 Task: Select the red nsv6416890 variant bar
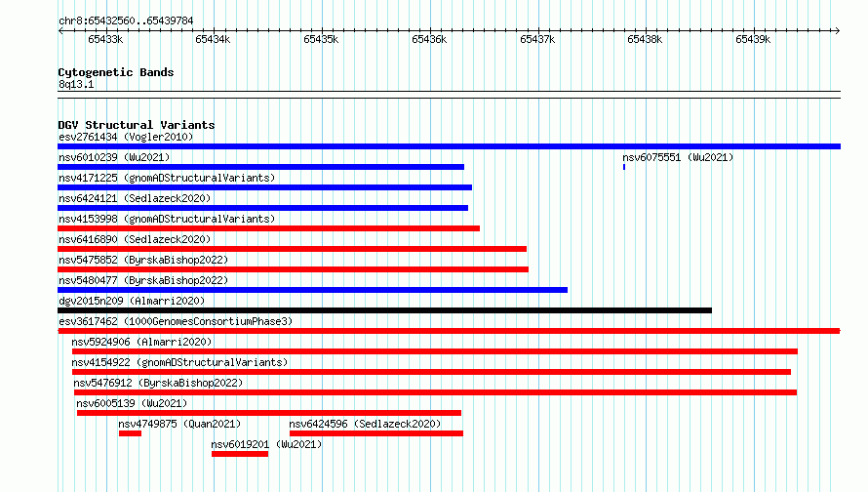click(x=293, y=249)
